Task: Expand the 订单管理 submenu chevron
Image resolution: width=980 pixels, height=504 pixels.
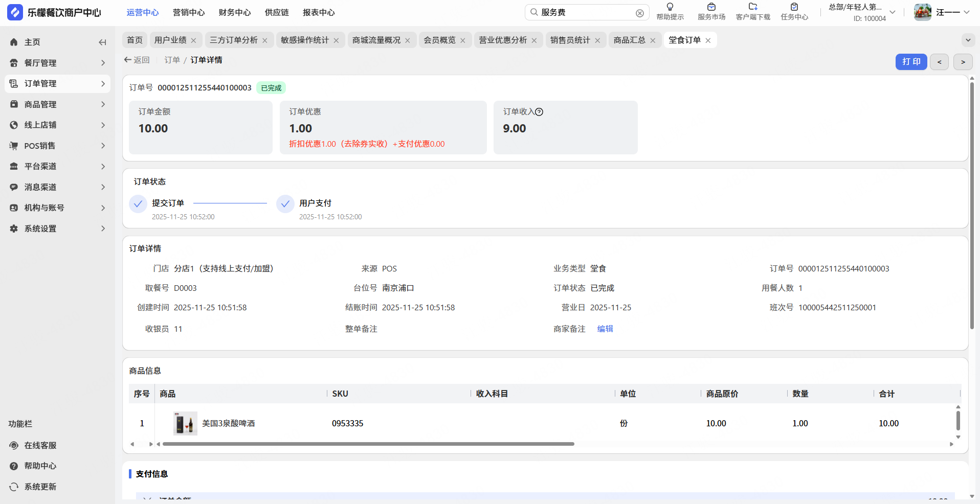Action: 103,83
